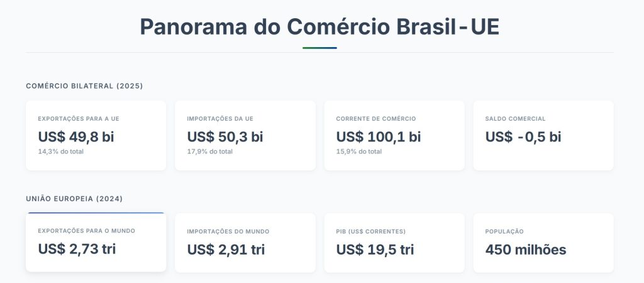Click the 14,3% do total subtext

coord(61,152)
